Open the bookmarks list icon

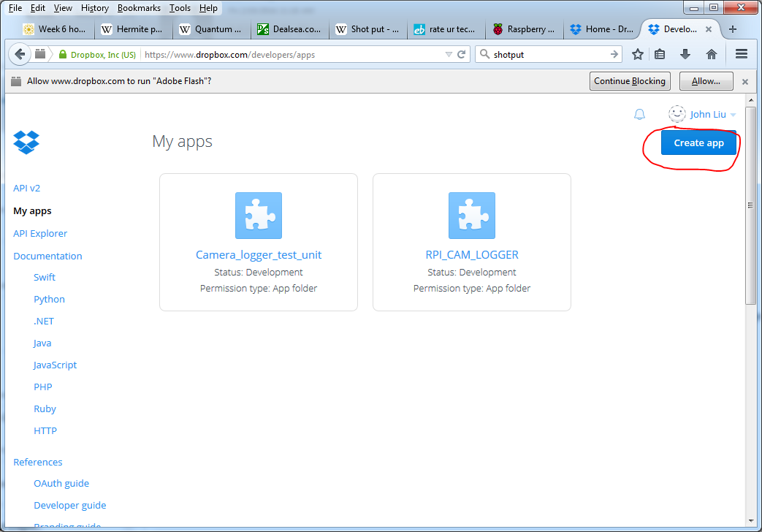(x=660, y=54)
